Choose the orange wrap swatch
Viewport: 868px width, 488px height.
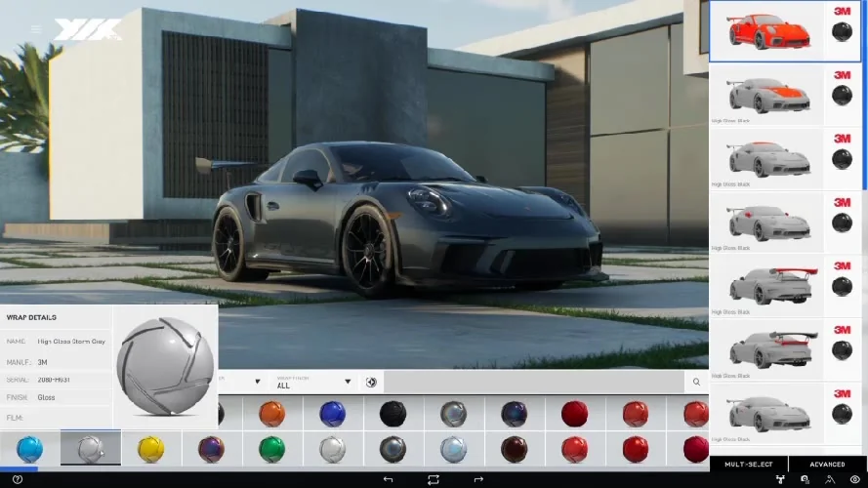point(271,414)
